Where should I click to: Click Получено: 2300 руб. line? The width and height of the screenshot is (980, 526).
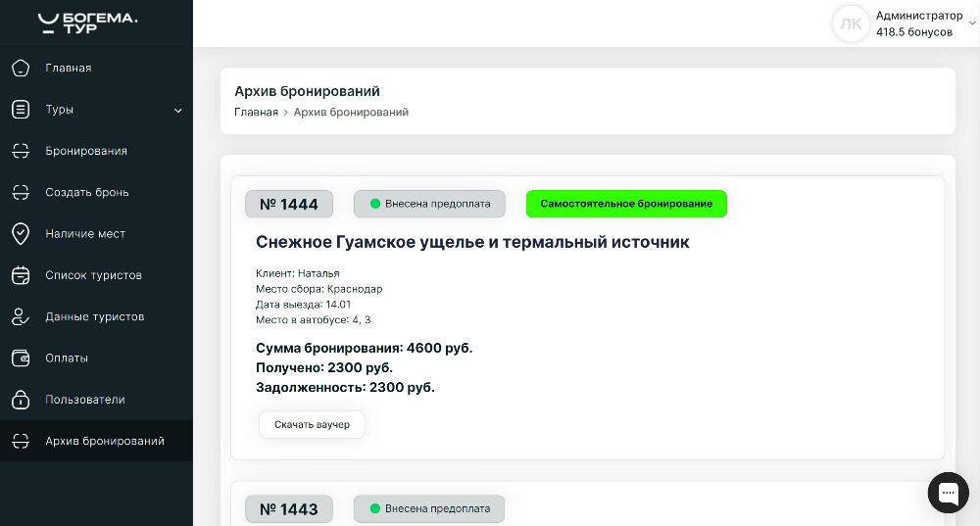324,368
